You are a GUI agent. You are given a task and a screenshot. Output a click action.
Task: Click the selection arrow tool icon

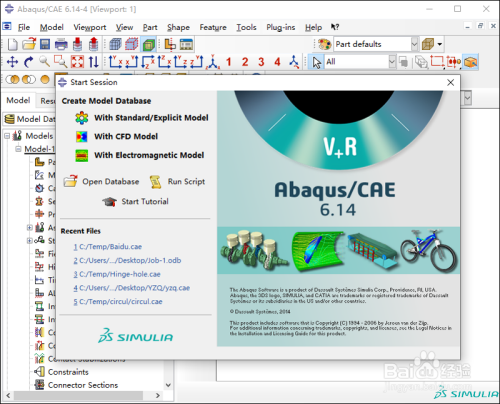tap(316, 62)
